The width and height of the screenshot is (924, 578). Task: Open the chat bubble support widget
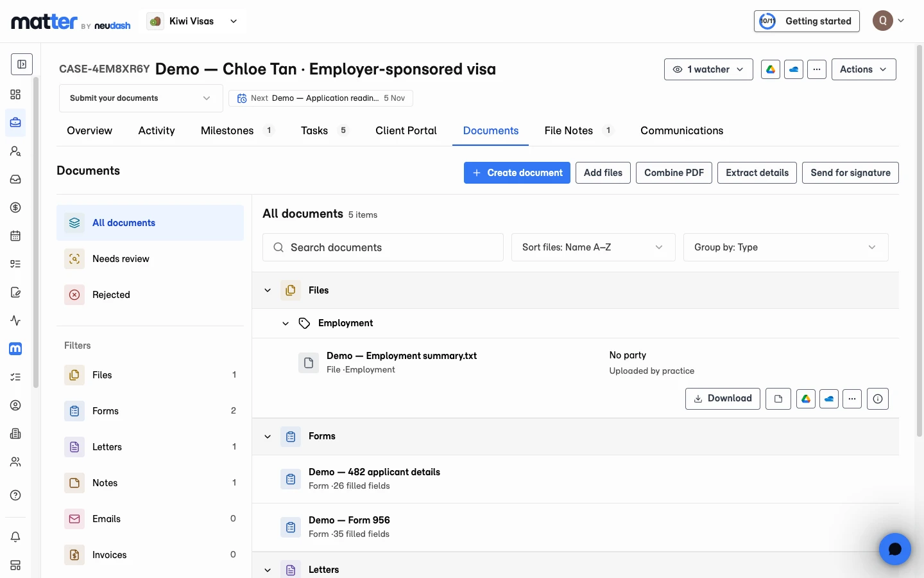pos(895,549)
